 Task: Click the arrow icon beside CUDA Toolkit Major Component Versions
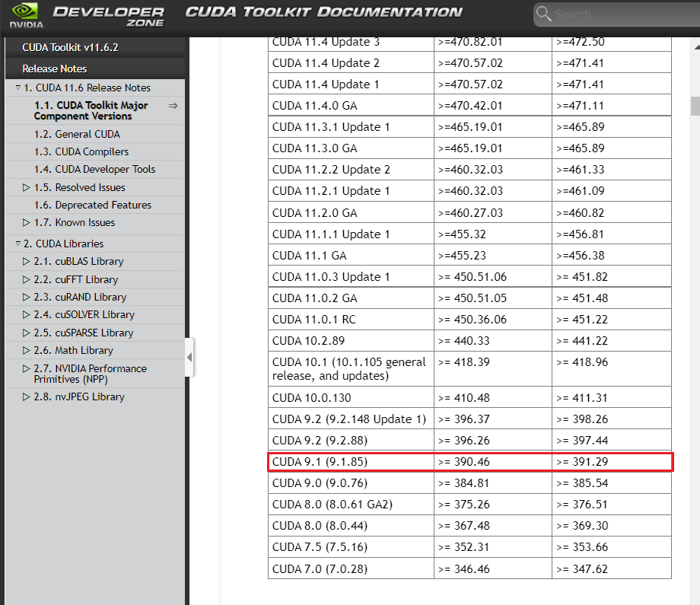(173, 106)
